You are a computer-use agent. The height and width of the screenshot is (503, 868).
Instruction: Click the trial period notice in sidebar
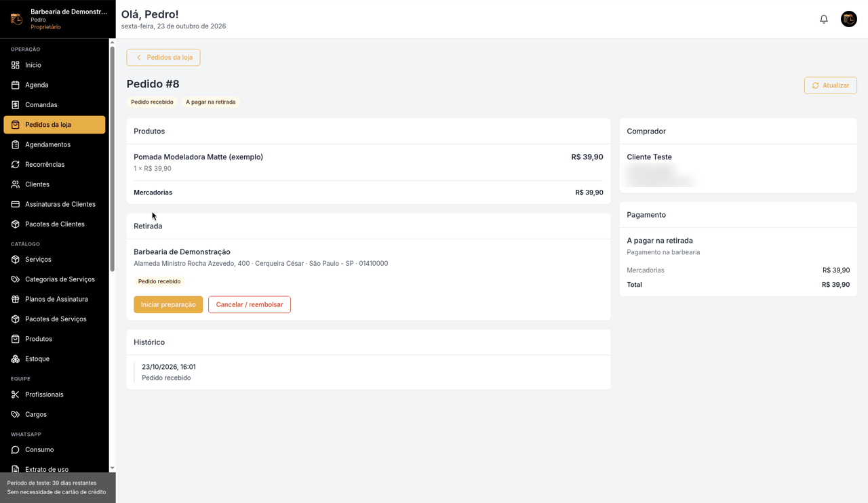[x=58, y=487]
